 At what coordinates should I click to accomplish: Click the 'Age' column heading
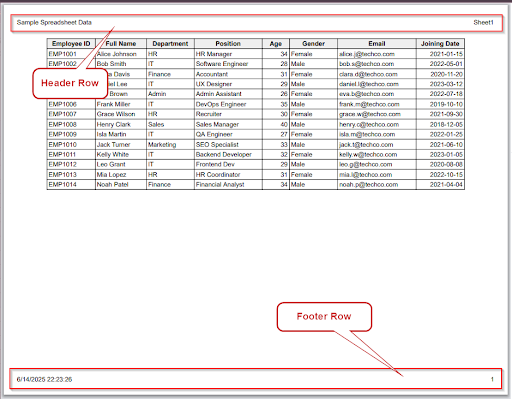[276, 44]
